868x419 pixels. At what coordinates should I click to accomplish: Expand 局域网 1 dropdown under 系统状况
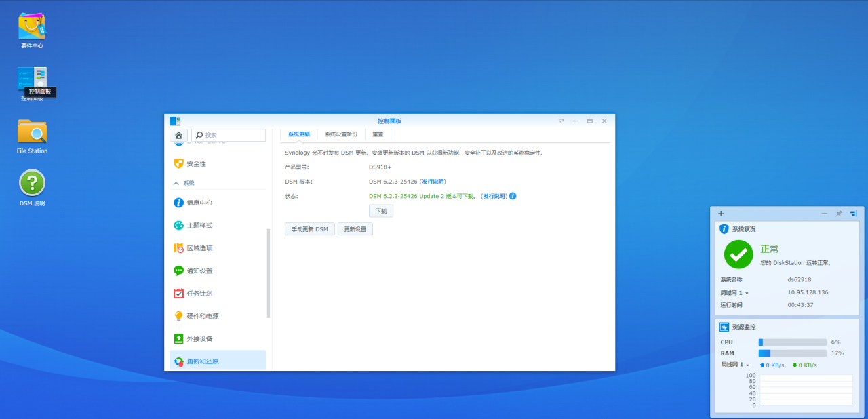pyautogui.click(x=734, y=293)
